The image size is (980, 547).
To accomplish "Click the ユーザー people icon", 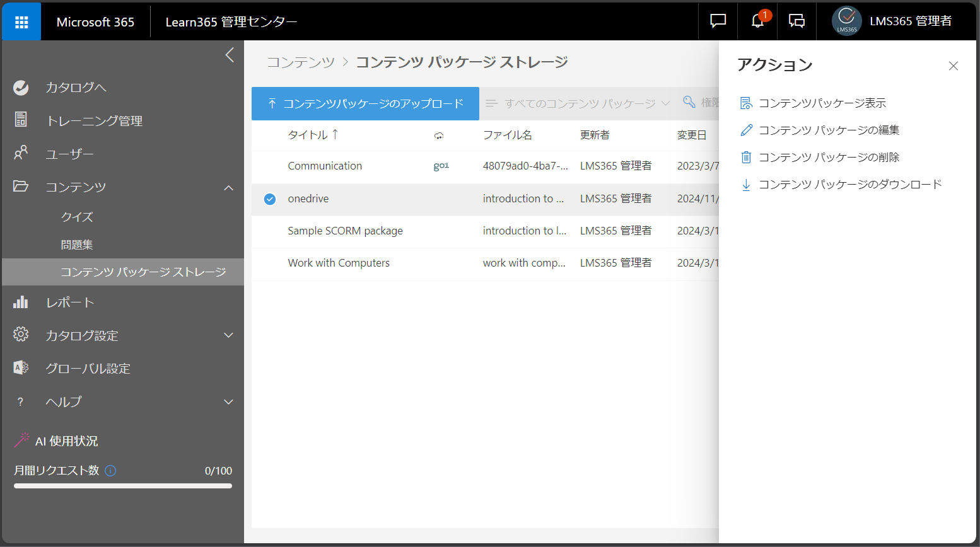I will (21, 153).
